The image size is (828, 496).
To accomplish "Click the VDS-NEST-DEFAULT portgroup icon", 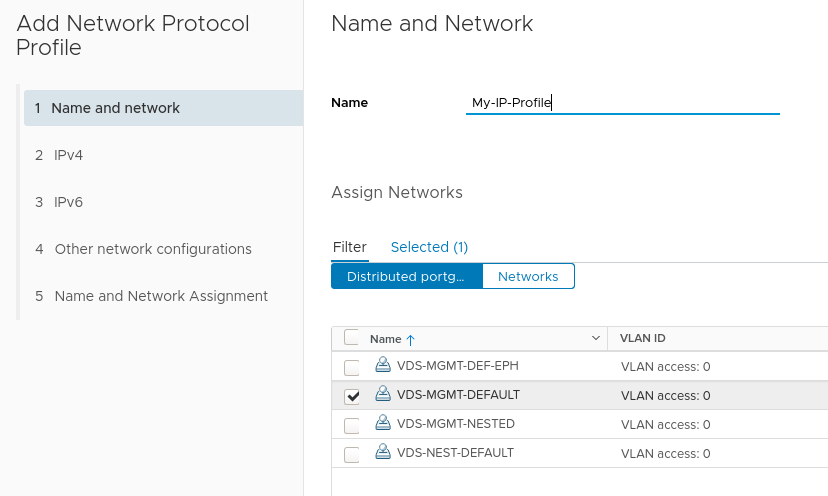I will (383, 452).
